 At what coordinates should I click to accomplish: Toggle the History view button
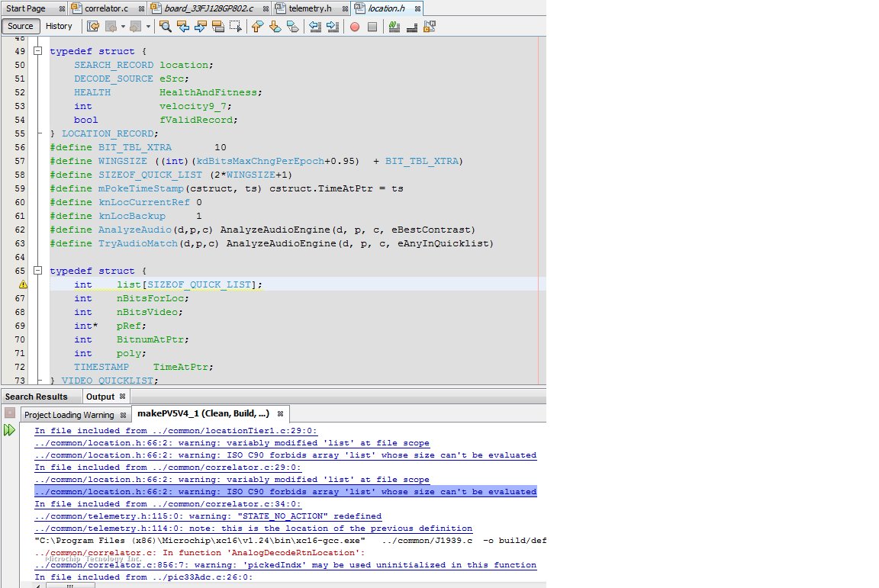point(59,26)
